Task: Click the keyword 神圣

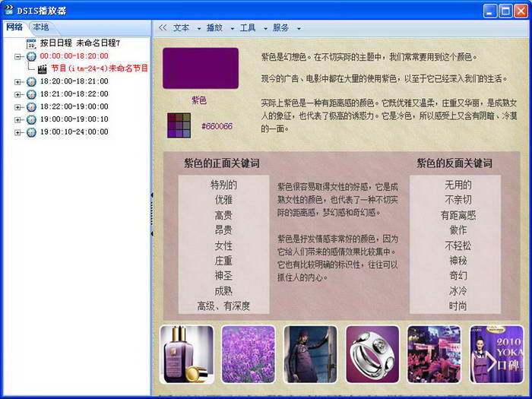Action: (x=223, y=275)
